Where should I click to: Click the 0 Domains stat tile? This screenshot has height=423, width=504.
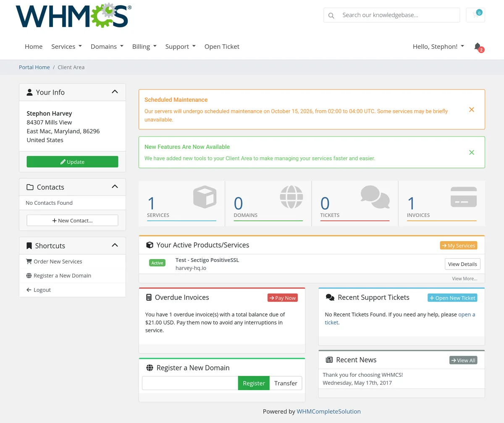[x=268, y=204]
